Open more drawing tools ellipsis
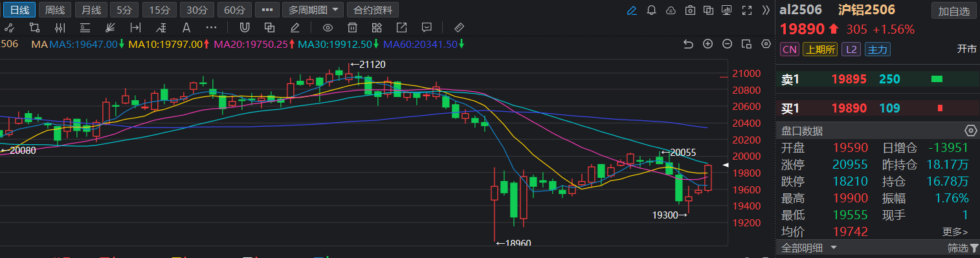 (x=211, y=27)
